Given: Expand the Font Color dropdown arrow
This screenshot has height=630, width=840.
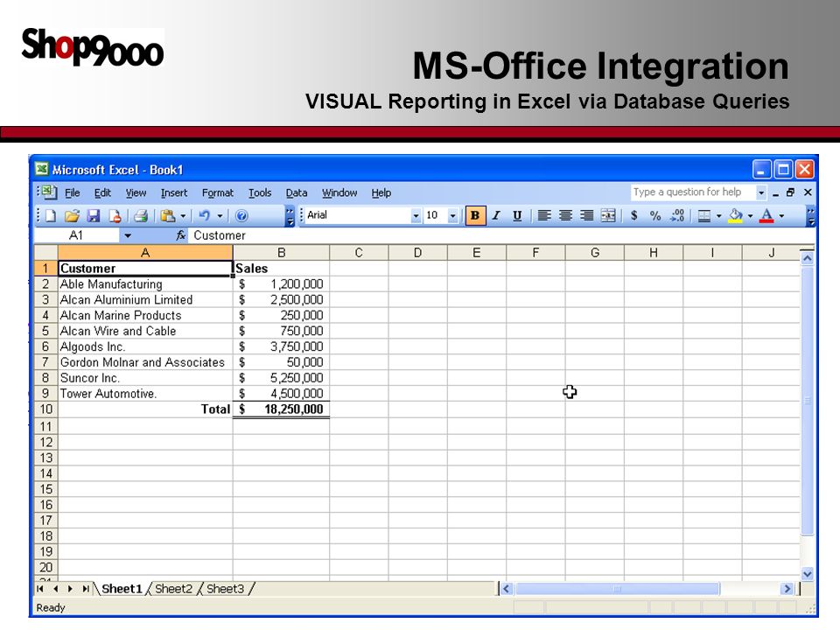Looking at the screenshot, I should tap(781, 216).
